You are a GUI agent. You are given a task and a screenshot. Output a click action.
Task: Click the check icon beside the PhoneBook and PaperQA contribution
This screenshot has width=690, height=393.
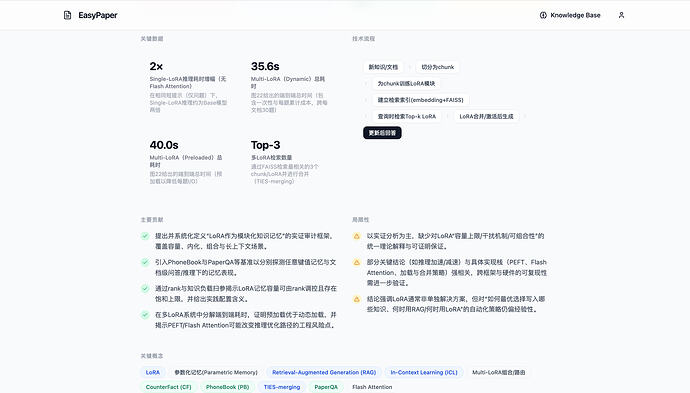click(x=145, y=262)
